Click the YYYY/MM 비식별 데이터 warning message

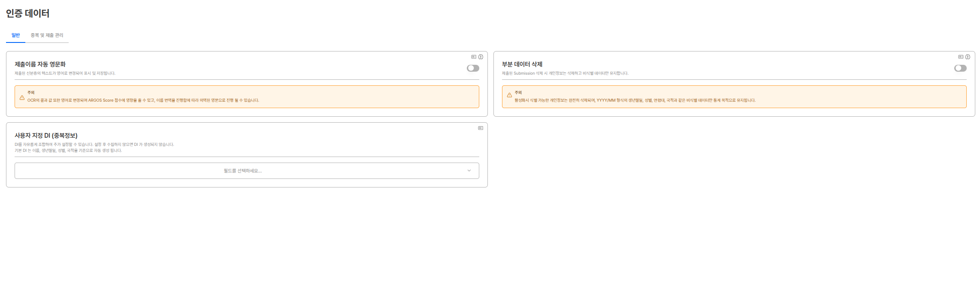click(635, 100)
